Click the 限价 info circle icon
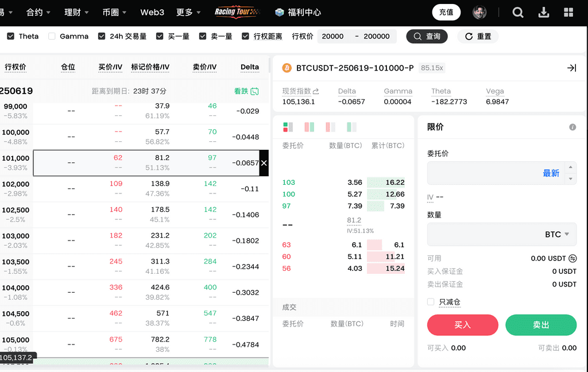This screenshot has width=588, height=372. 572,127
